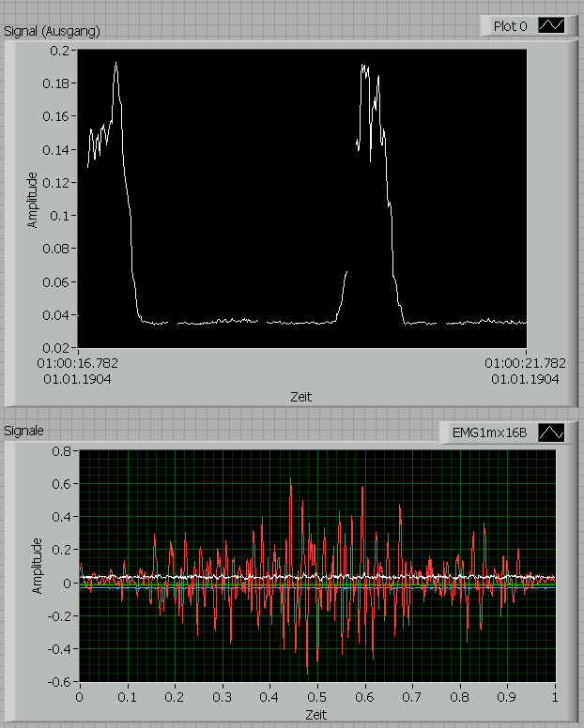
Task: Click lower graph X-axis end value 1
Action: (x=555, y=697)
